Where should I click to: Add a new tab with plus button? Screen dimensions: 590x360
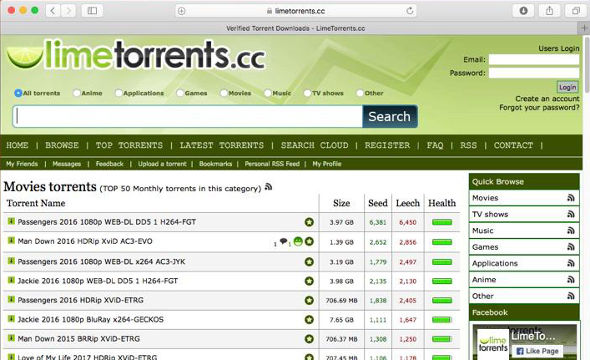tap(584, 28)
